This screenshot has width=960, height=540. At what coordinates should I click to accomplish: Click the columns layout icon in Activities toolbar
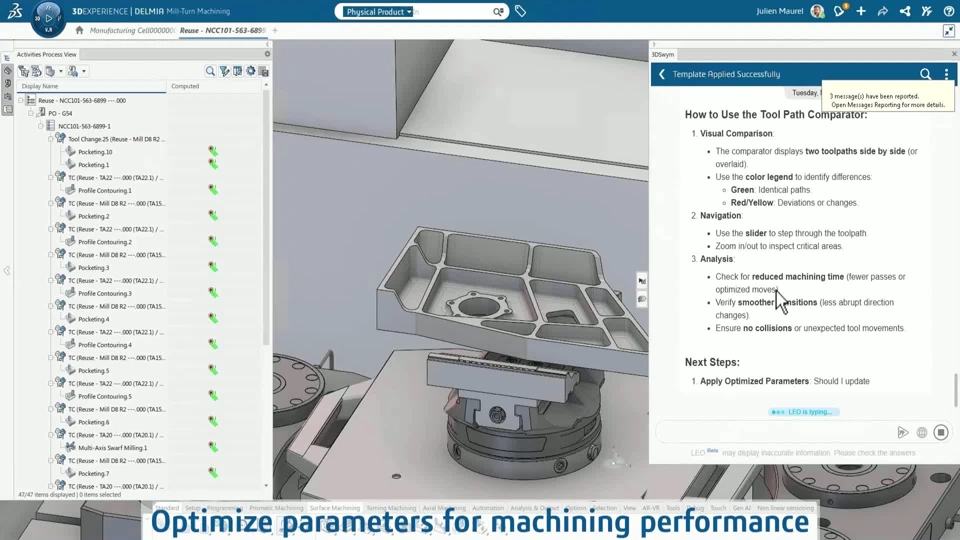[238, 72]
